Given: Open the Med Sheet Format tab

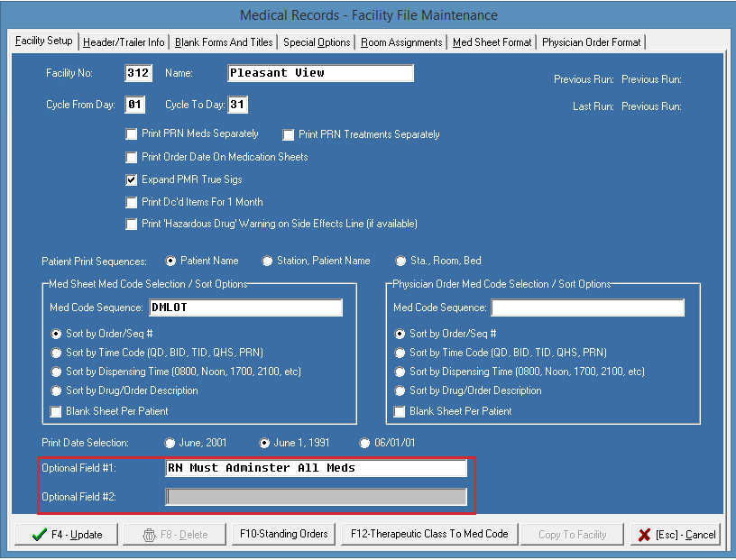Looking at the screenshot, I should point(492,42).
